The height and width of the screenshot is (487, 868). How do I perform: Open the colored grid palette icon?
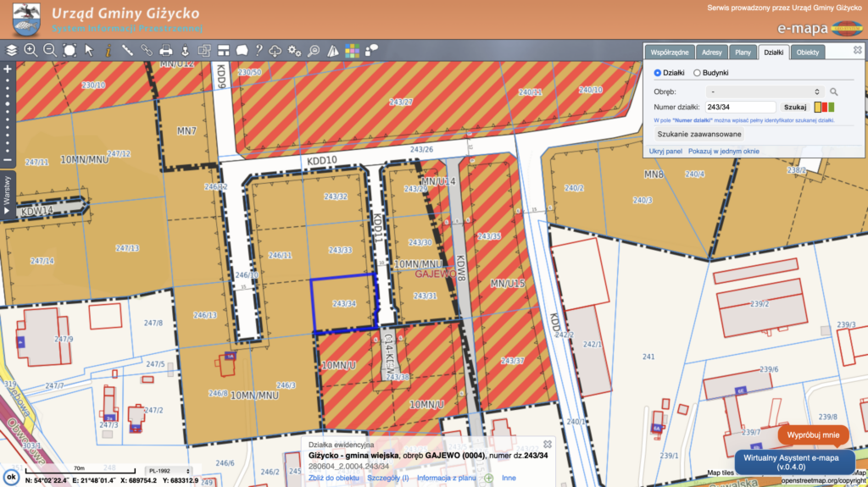tap(352, 50)
